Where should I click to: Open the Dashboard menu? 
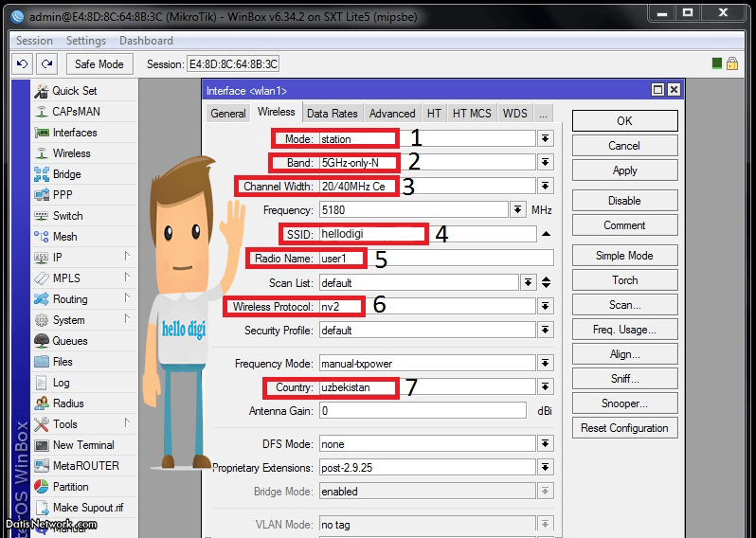point(146,41)
